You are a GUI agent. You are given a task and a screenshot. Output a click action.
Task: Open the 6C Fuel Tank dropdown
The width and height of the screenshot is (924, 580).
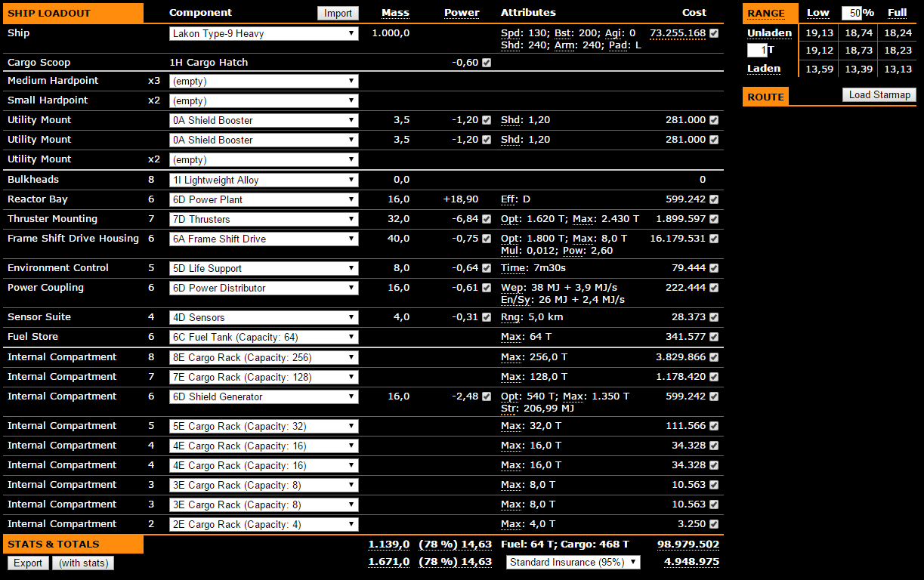tap(264, 337)
